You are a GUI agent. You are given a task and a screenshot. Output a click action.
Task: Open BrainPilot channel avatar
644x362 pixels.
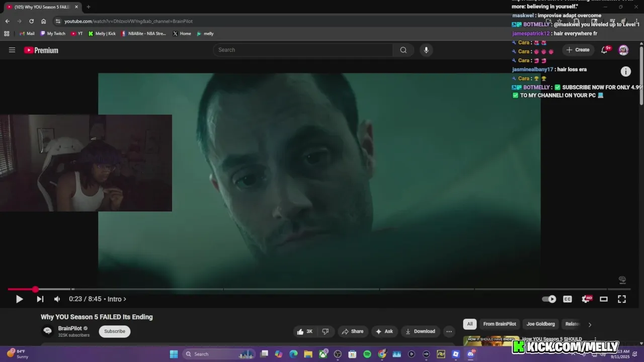coord(48,331)
